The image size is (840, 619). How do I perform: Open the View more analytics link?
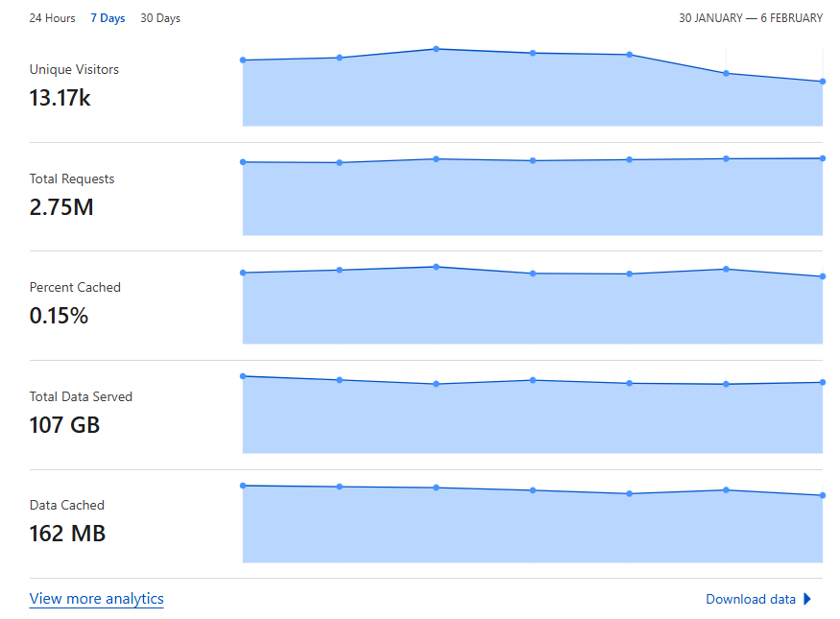(96, 599)
